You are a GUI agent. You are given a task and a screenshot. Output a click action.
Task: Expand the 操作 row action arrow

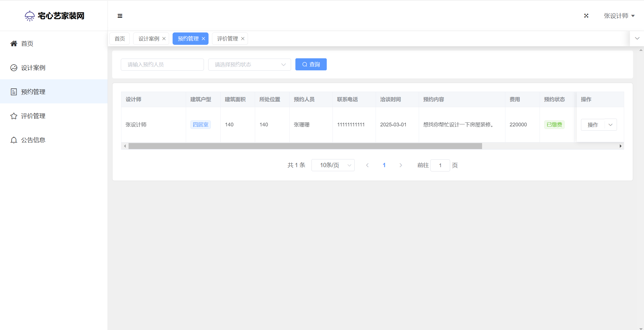(611, 125)
